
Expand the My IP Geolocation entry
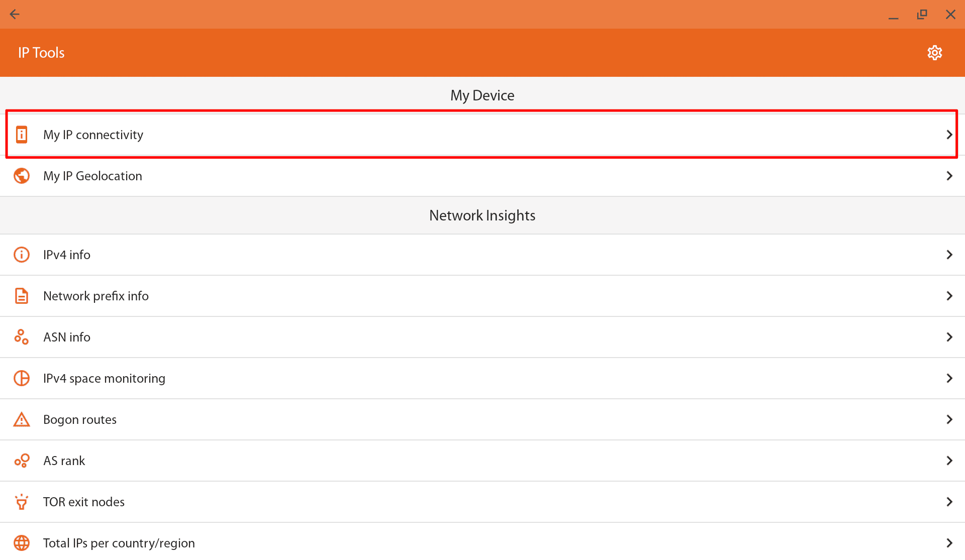pyautogui.click(x=949, y=176)
